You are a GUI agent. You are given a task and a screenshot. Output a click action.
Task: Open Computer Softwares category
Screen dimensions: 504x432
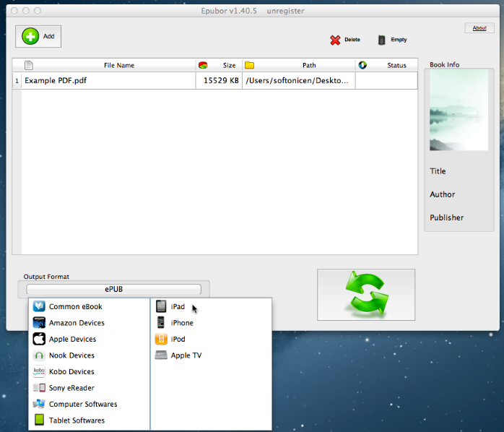tap(82, 405)
